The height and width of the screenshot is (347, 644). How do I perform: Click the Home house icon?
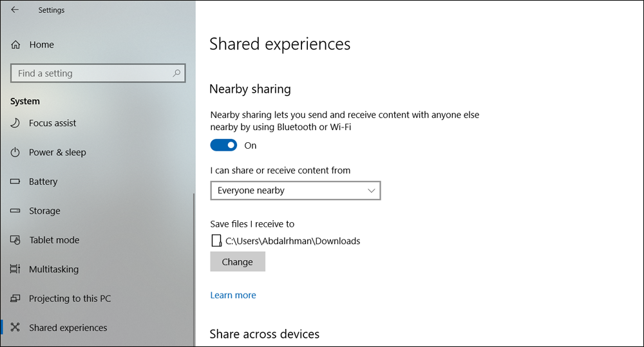pyautogui.click(x=16, y=45)
